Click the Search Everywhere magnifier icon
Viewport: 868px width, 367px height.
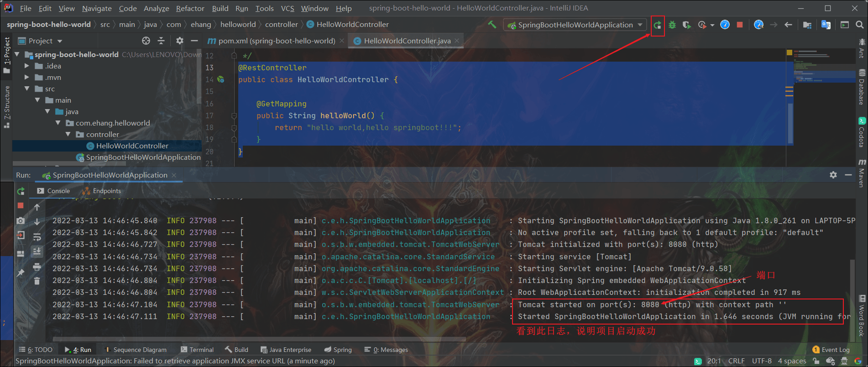pos(859,25)
